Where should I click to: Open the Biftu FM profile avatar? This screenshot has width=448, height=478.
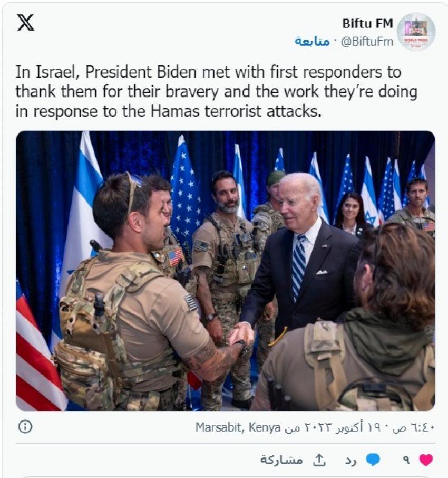[416, 32]
